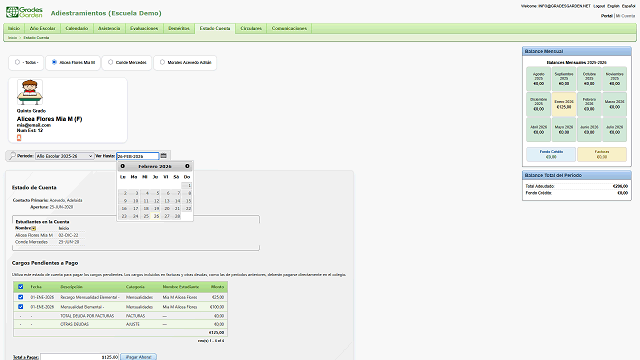
Task: Select the Junio 2026 balance tile
Action: click(589, 129)
